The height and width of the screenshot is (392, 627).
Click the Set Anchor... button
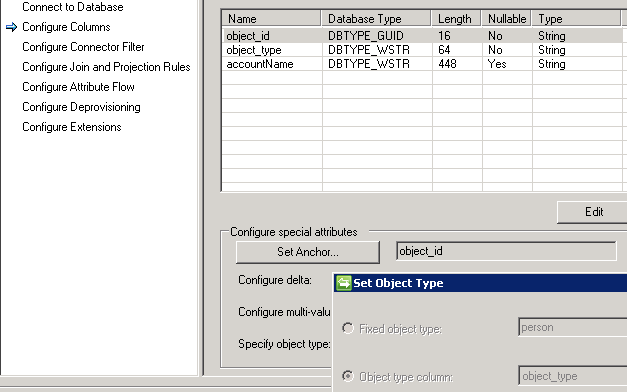click(x=308, y=252)
